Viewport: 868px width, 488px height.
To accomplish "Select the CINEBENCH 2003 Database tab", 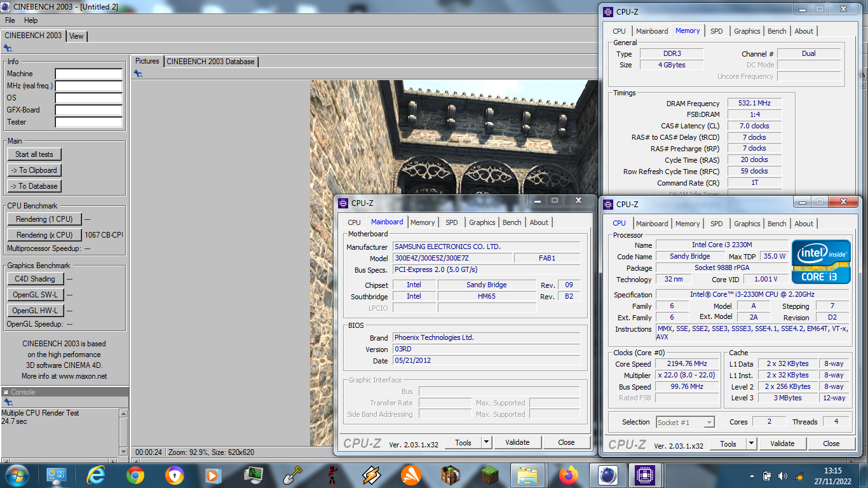I will click(x=210, y=62).
